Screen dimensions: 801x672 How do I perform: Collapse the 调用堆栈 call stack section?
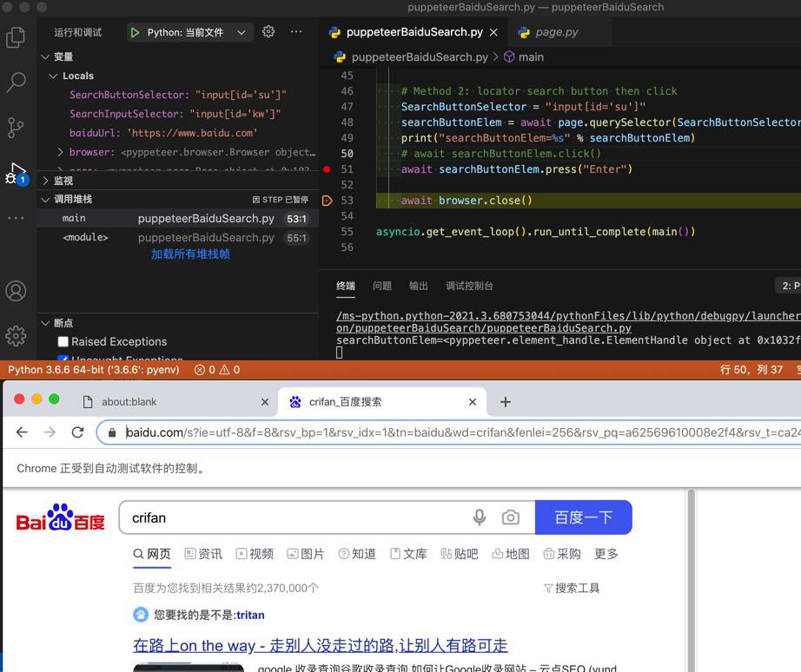pyautogui.click(x=45, y=200)
